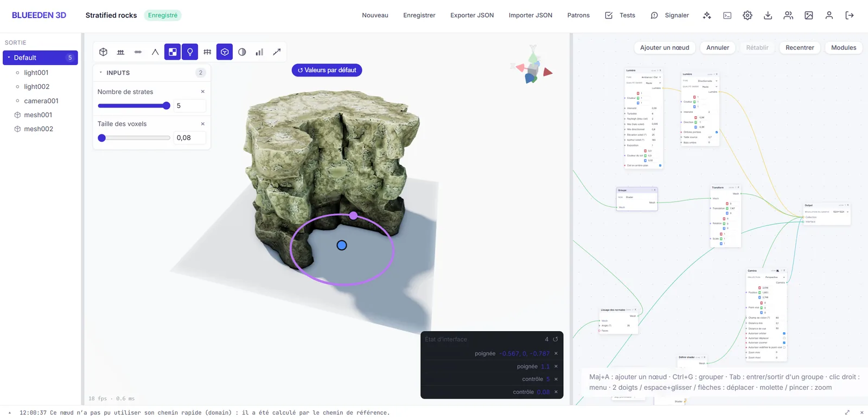Collapse the Default output group
Image resolution: width=868 pixels, height=418 pixels.
9,58
